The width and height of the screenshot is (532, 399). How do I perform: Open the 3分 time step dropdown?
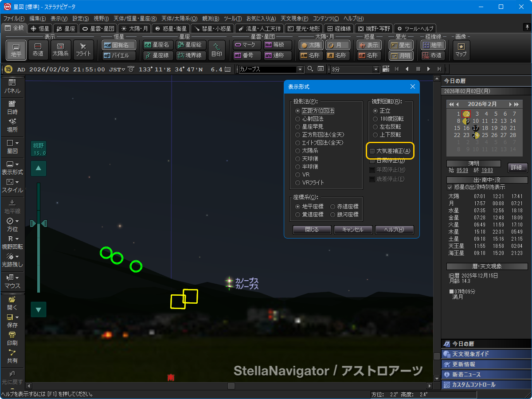376,69
